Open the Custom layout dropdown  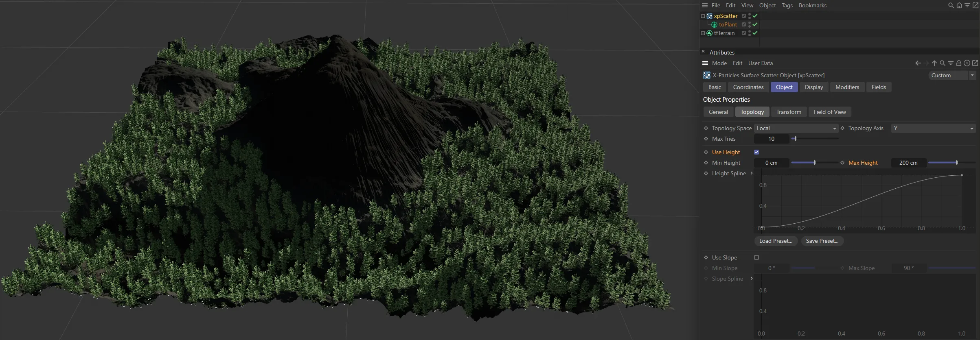952,75
